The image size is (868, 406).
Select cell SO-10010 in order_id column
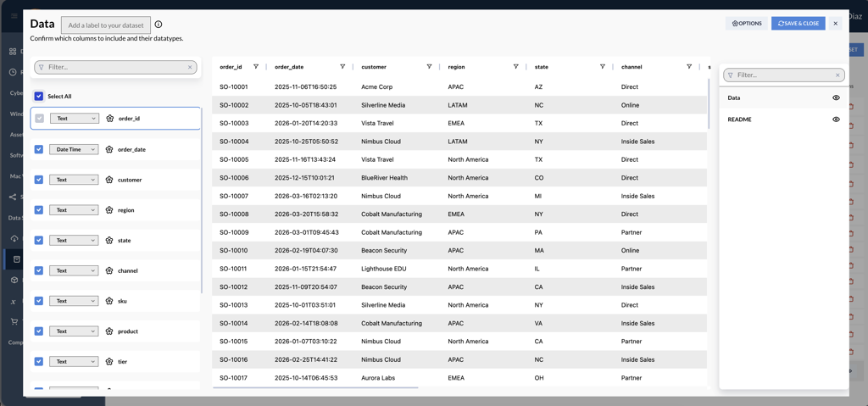point(234,250)
